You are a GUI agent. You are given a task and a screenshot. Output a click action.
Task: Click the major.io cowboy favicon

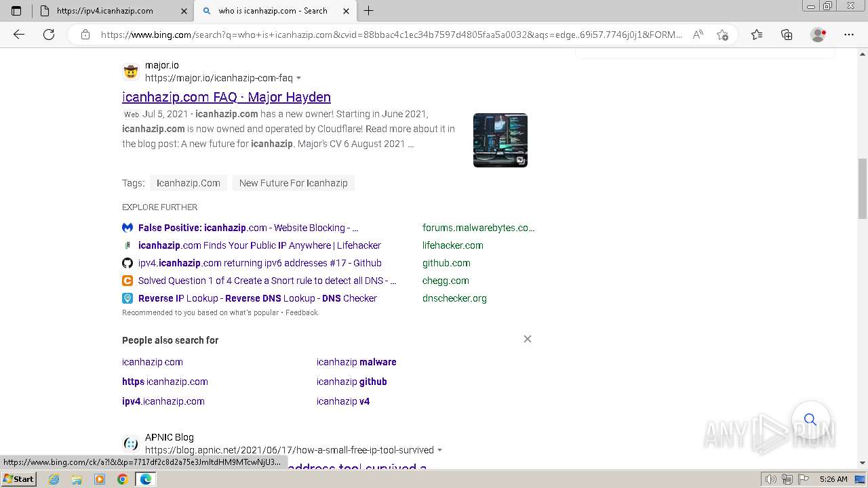point(131,71)
